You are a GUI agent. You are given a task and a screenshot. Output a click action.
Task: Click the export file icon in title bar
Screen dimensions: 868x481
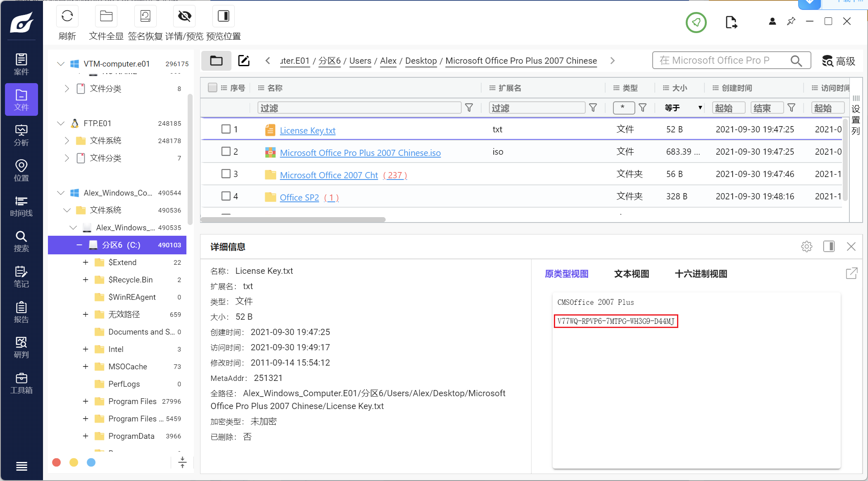(731, 22)
